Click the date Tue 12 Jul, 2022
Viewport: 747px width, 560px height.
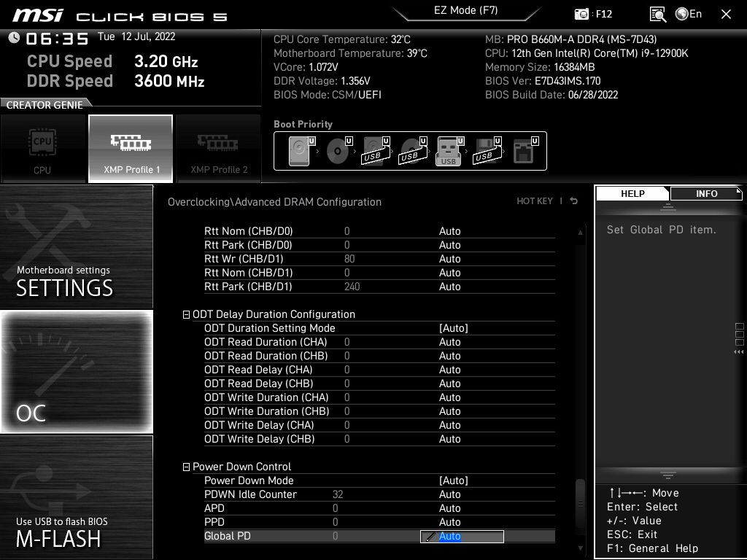coord(136,36)
